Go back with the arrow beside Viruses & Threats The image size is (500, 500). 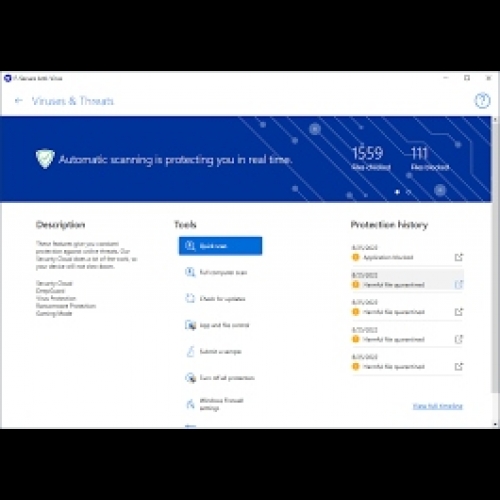click(x=19, y=100)
